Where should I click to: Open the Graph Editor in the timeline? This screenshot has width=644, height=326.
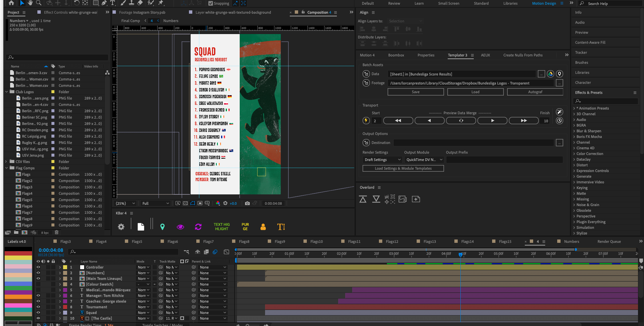[227, 252]
